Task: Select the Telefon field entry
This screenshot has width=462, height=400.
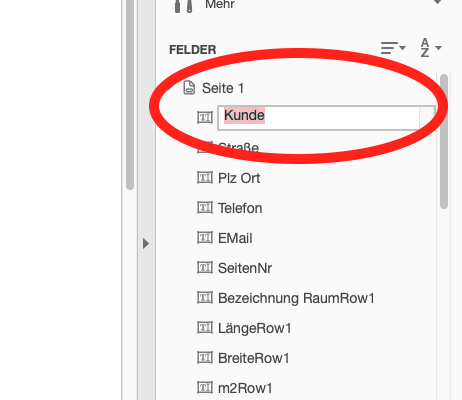Action: (x=240, y=208)
